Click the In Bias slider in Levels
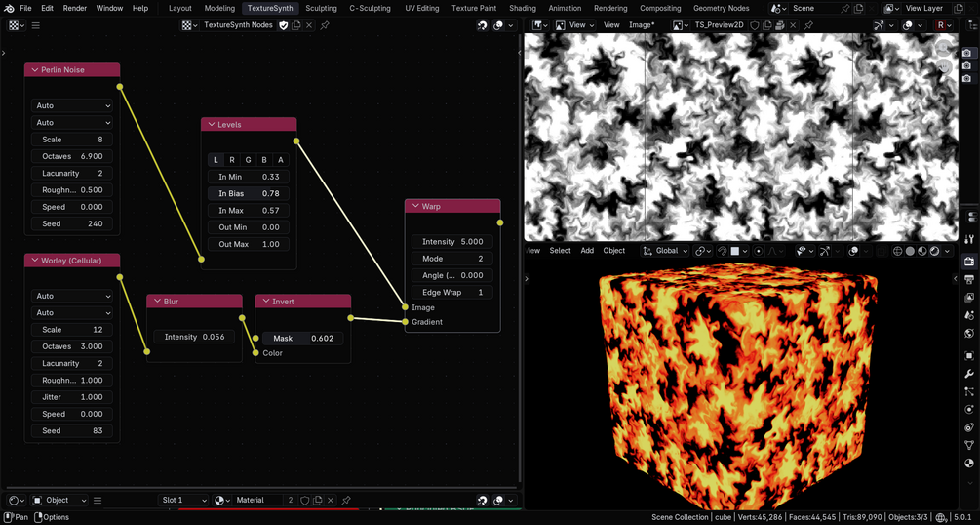 point(248,193)
